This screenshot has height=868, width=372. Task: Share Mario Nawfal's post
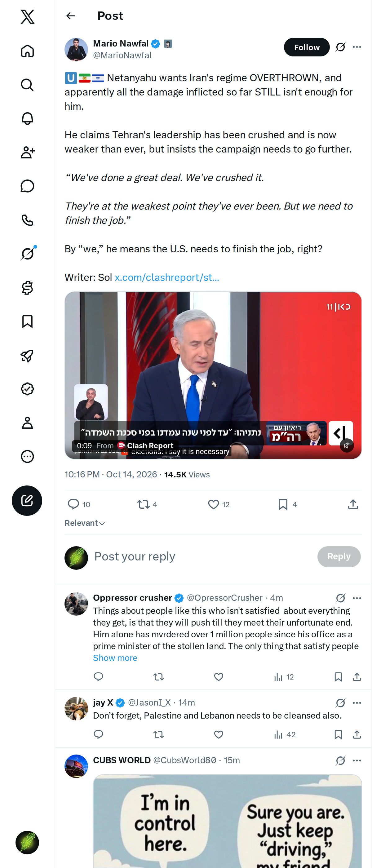click(353, 504)
